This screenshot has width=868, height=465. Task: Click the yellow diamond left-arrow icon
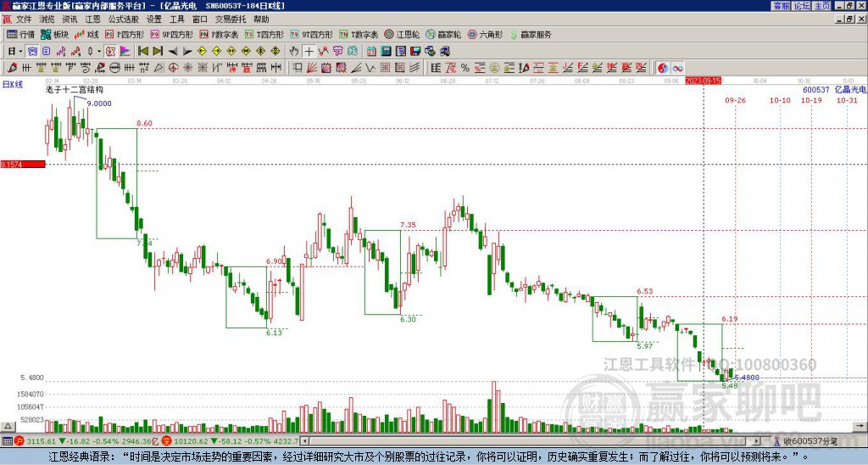point(202,52)
